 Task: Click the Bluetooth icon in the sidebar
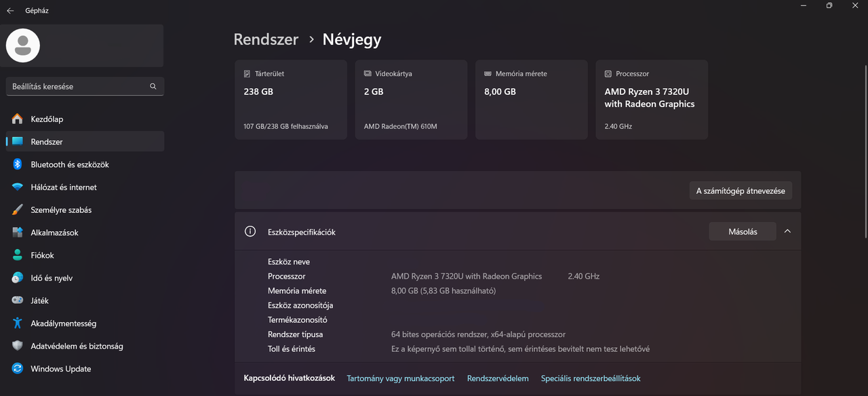point(18,165)
